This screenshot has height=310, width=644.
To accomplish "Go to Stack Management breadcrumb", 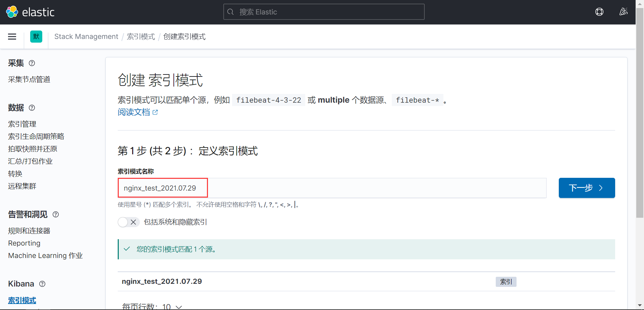I will click(86, 37).
